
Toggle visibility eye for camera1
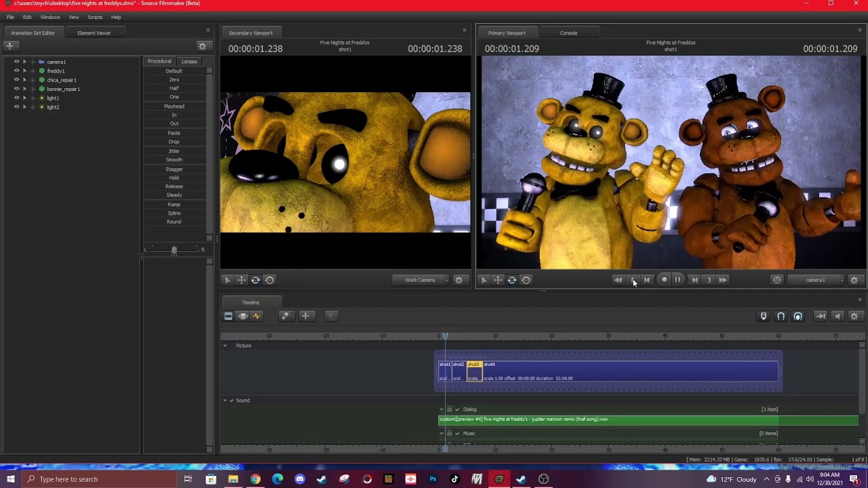coord(17,62)
